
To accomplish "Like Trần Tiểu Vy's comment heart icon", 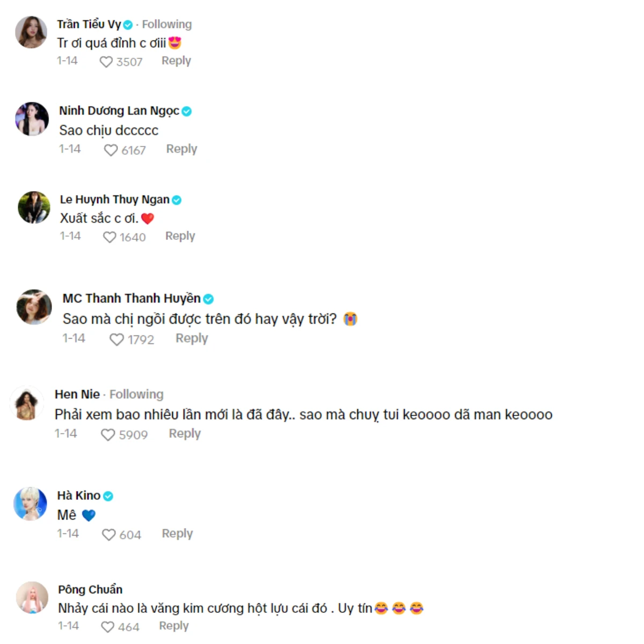I will coord(106,62).
